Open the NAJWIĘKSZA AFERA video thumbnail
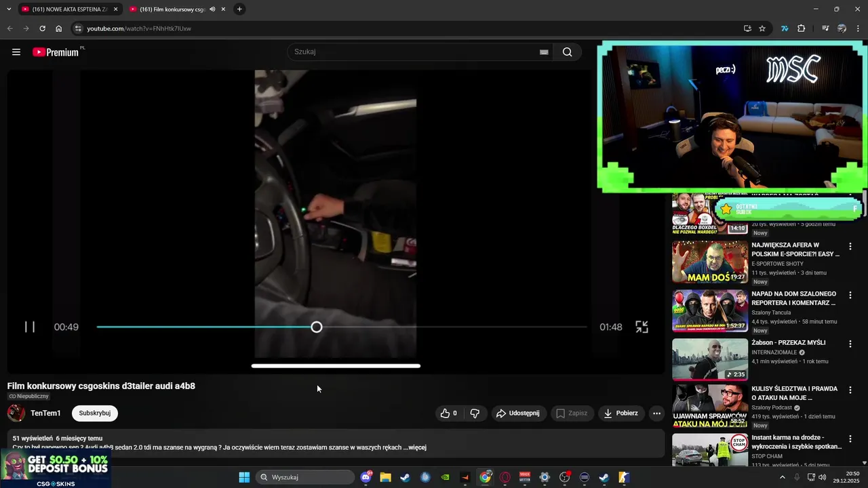 click(710, 262)
